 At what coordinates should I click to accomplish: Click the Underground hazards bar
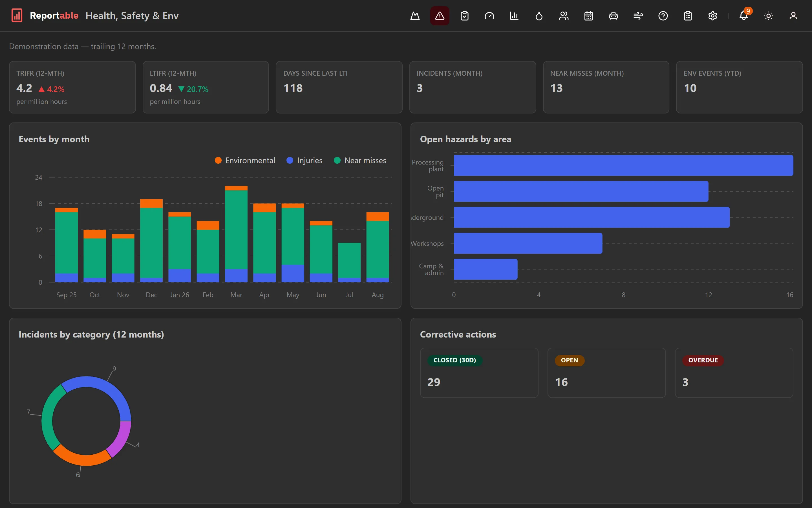[592, 217]
